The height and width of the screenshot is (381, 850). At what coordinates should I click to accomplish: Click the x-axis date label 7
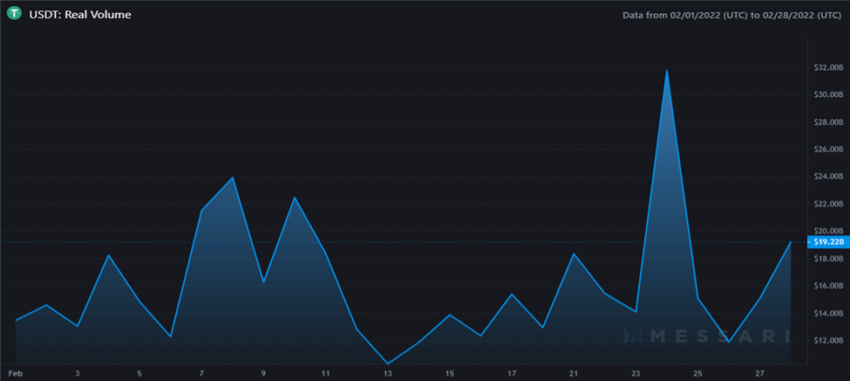(x=202, y=374)
